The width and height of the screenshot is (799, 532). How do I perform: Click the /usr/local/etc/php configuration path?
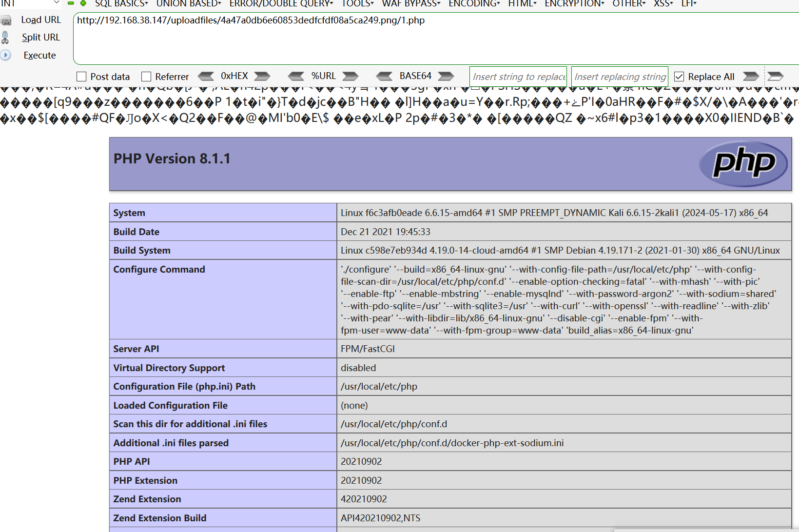379,387
